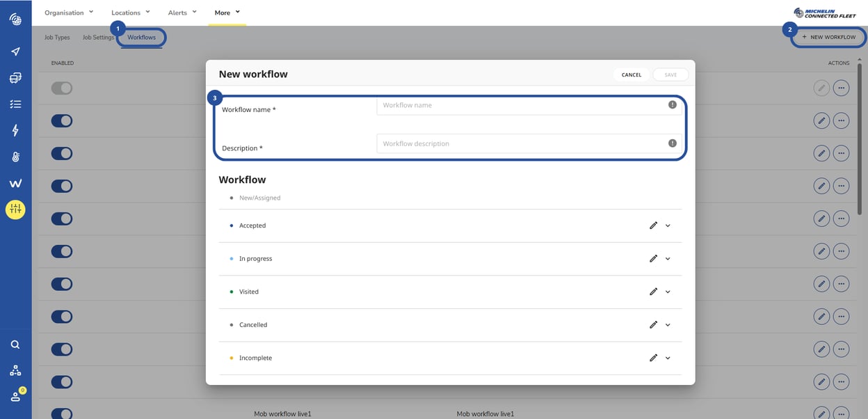
Task: Open the lightning bolt icon in sidebar
Action: tap(15, 130)
